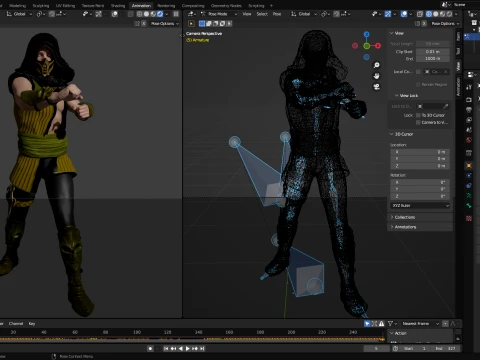Enable Lock To 3D Cursor checkbox
Viewport: 480px width, 360px height.
coord(418,115)
